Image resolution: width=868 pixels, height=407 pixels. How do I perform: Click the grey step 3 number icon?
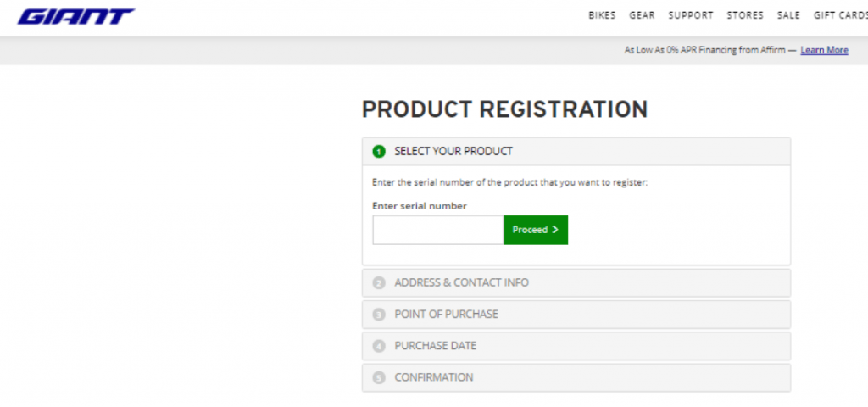pos(379,315)
